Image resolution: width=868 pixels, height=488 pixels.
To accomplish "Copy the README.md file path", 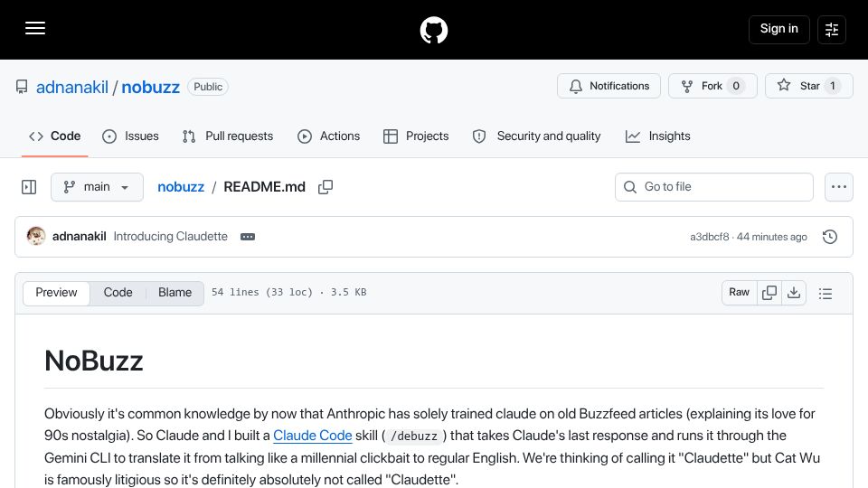I will (325, 187).
